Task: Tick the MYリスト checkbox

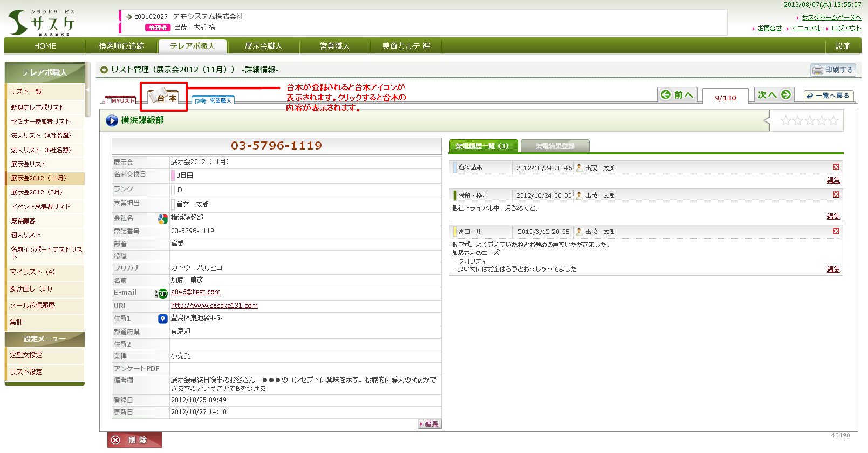Action: 110,100
